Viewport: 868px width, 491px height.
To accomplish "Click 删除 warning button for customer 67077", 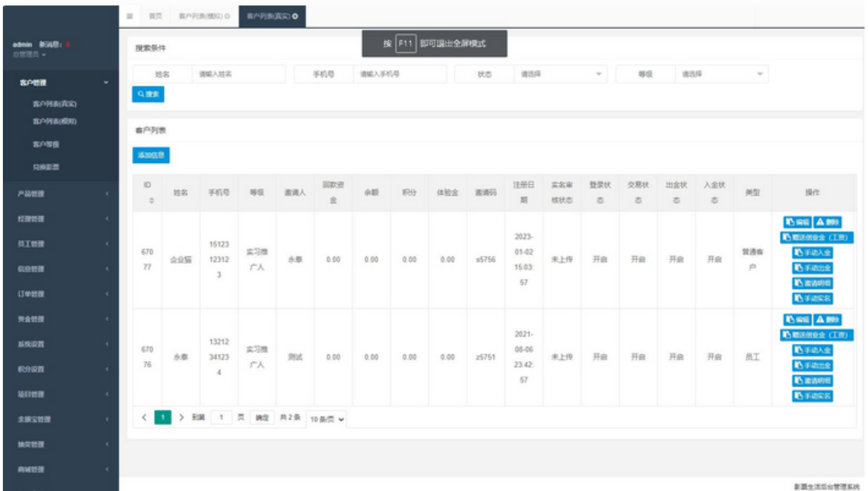I will point(827,222).
